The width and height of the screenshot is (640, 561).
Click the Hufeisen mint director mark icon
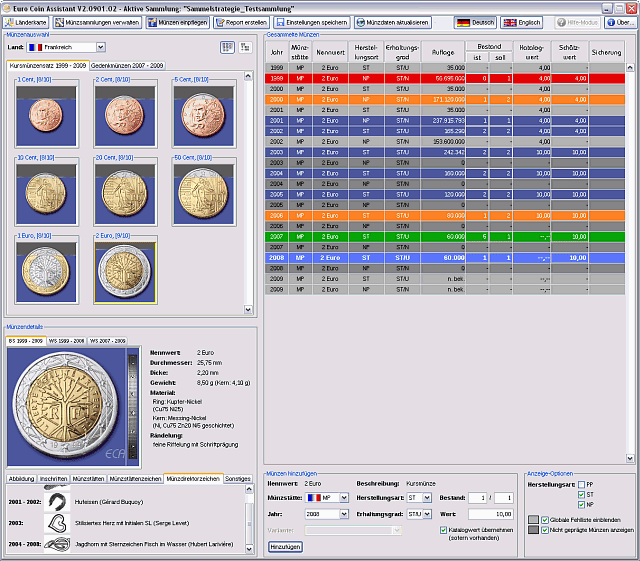click(x=57, y=502)
